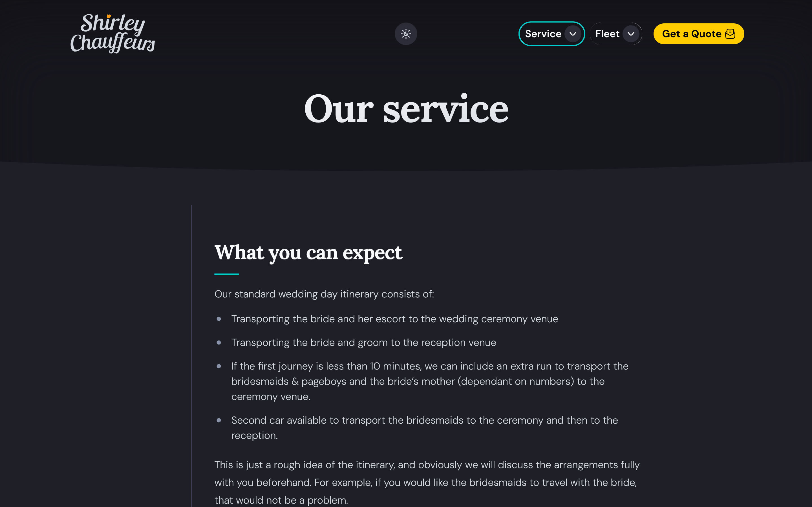Click the "Our standard wedding day itinerary" sentence
Screen dimensions: 812x507
[324, 294]
